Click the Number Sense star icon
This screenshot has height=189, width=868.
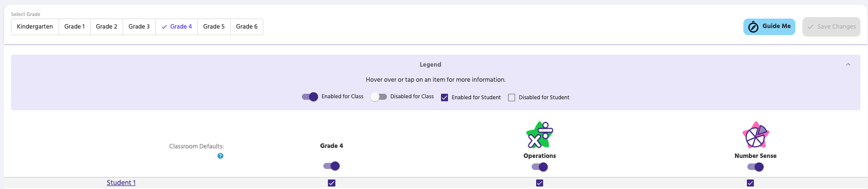755,135
